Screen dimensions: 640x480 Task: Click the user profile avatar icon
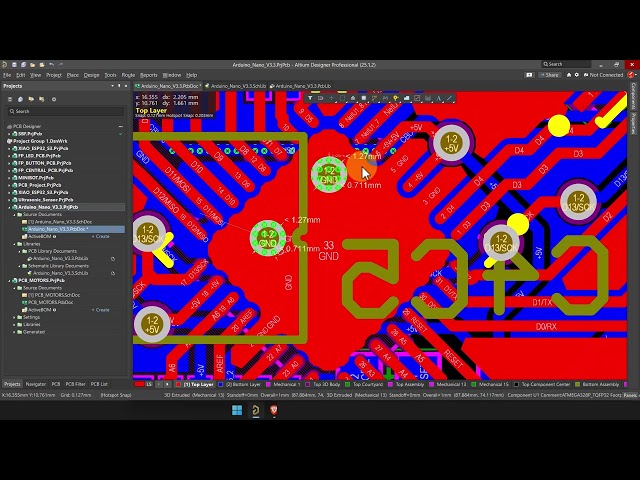631,75
